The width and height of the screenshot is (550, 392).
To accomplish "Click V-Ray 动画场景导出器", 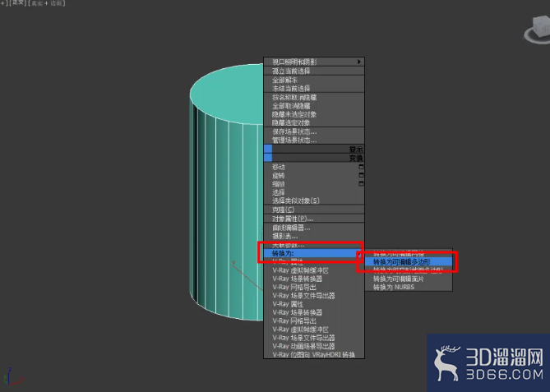I will 314,346.
